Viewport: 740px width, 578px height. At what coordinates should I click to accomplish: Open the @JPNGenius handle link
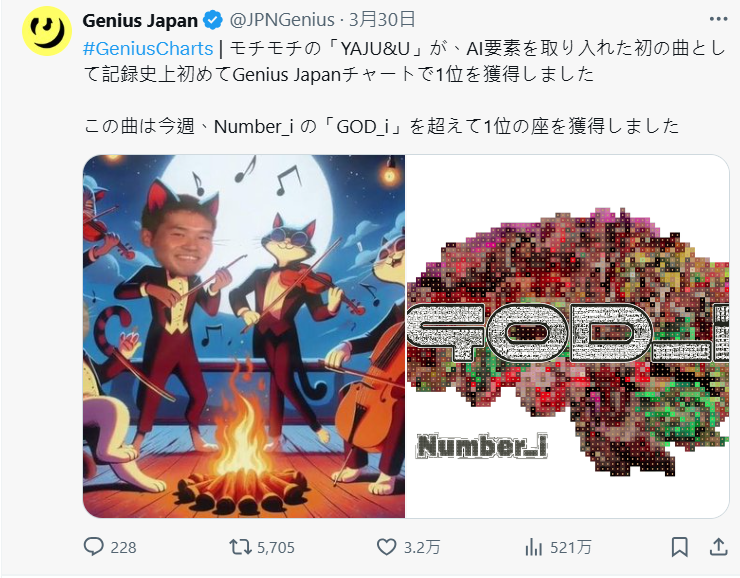[x=282, y=20]
